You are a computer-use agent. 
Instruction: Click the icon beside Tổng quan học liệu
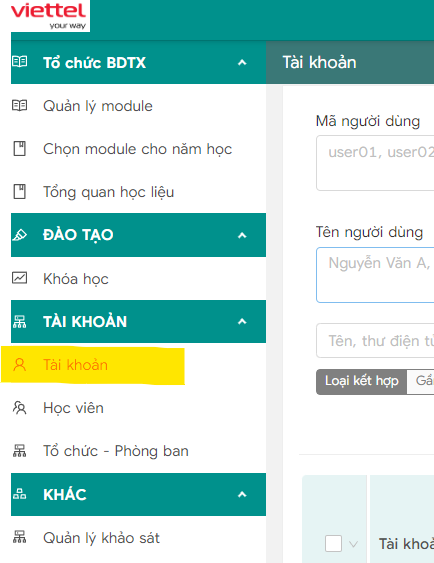[x=19, y=192]
